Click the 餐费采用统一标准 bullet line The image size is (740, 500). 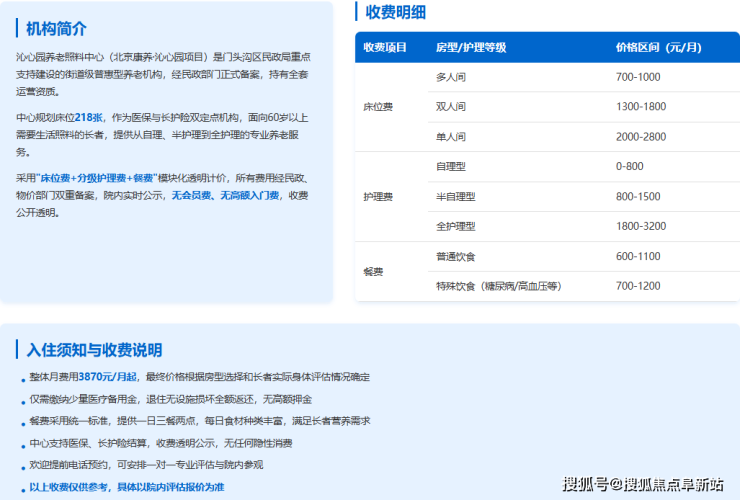[200, 421]
